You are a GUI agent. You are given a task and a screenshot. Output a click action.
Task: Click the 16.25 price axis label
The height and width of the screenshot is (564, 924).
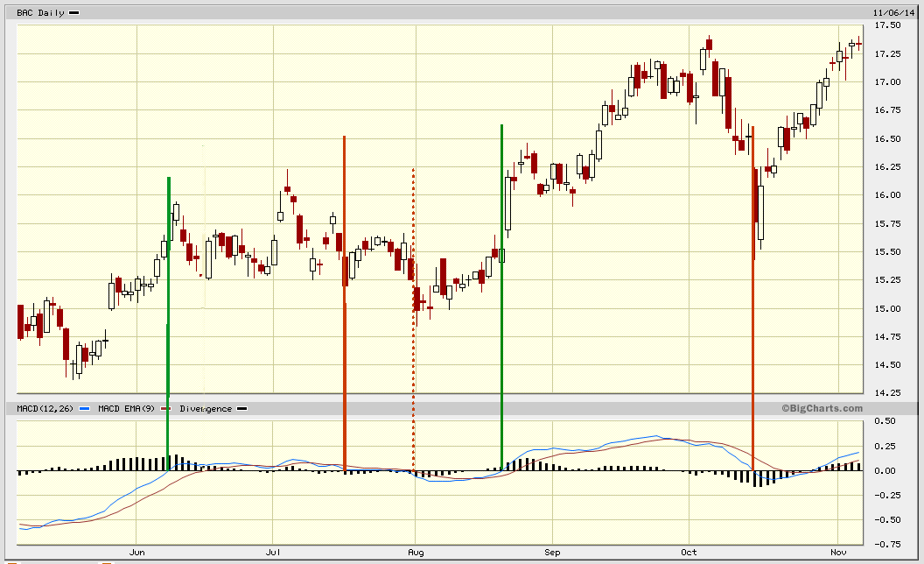click(x=887, y=167)
